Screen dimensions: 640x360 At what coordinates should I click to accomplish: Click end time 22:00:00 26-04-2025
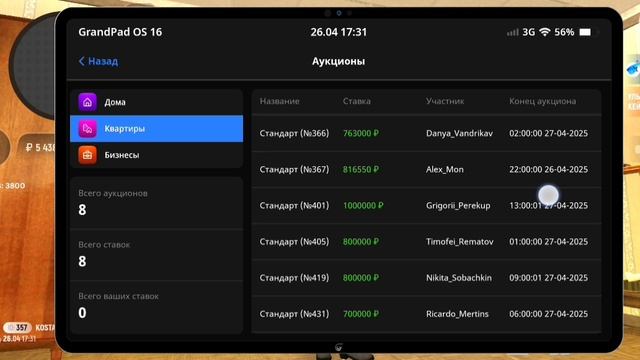pyautogui.click(x=549, y=169)
